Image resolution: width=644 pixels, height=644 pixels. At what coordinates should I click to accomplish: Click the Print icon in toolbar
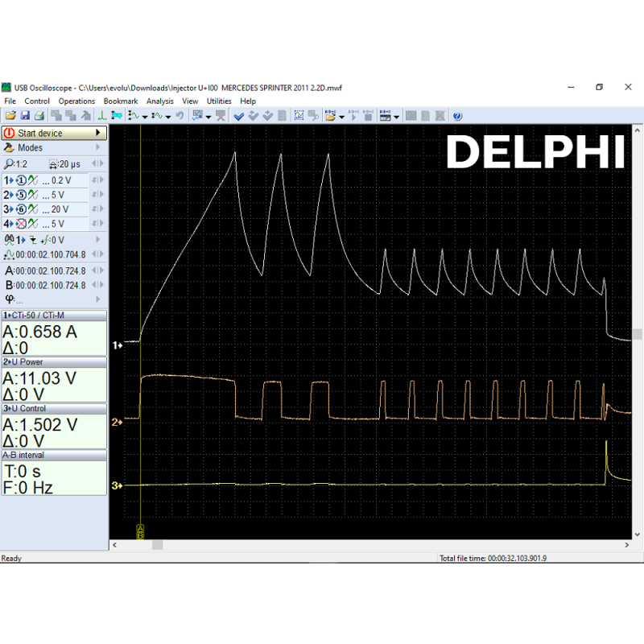pos(38,116)
